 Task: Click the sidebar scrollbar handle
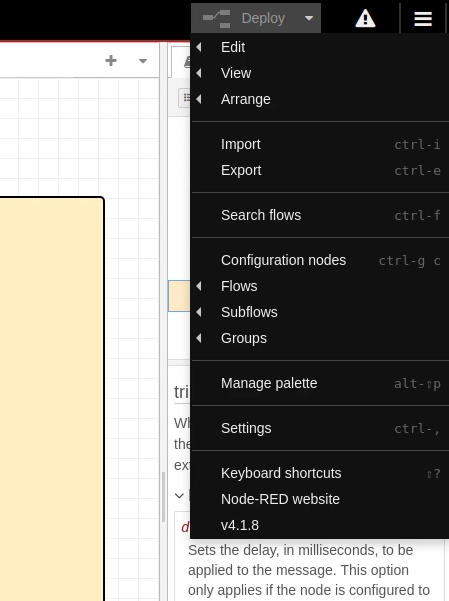(x=163, y=497)
